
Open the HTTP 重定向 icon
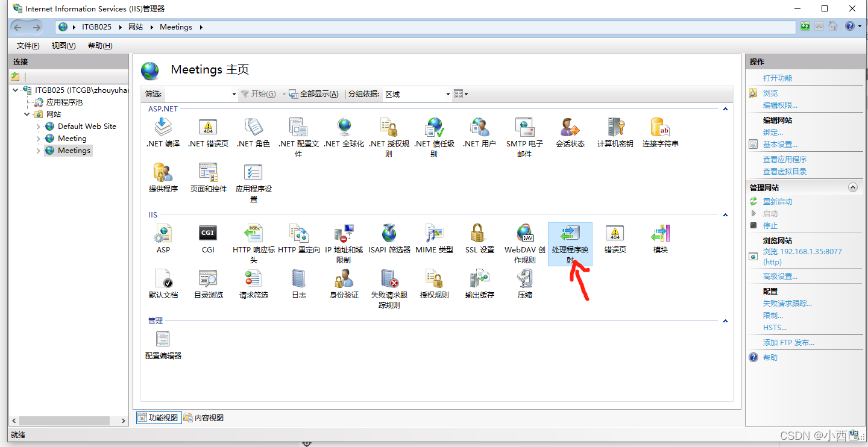(x=298, y=239)
